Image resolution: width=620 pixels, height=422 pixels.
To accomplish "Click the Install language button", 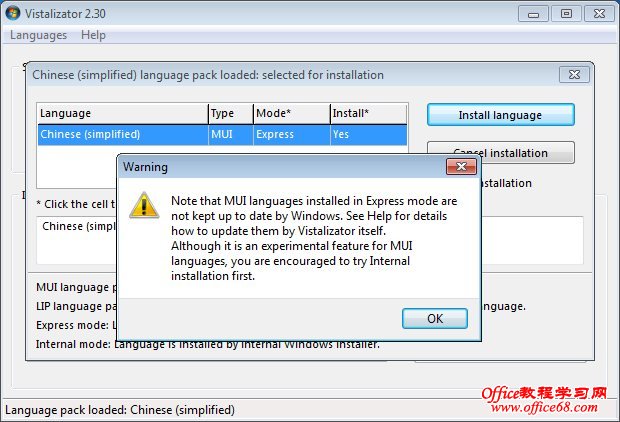I will [501, 115].
